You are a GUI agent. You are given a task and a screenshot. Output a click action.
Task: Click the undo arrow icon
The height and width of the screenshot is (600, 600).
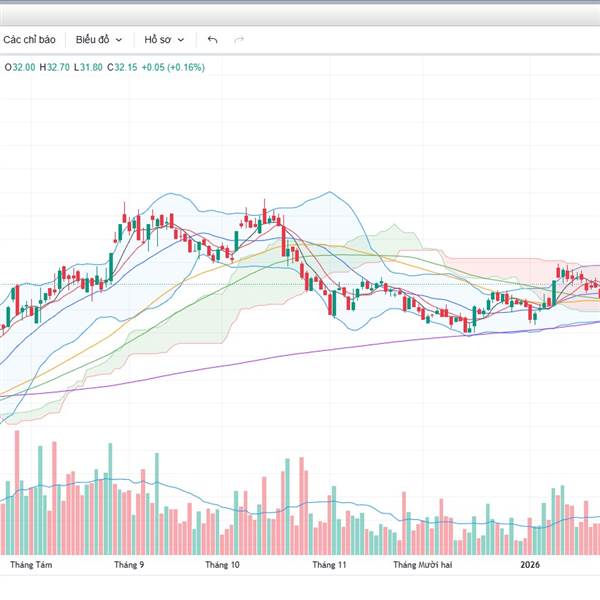pyautogui.click(x=212, y=40)
